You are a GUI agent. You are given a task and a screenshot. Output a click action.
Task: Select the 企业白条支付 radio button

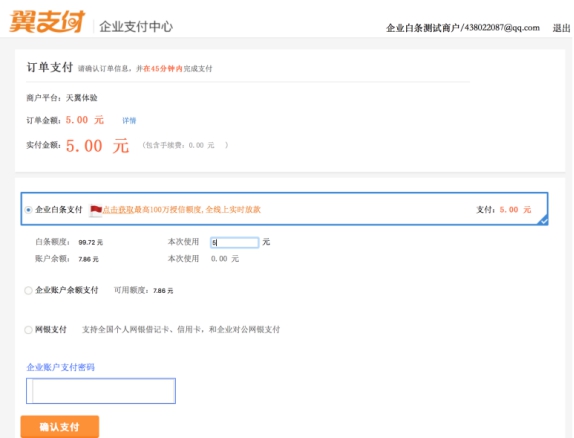[x=28, y=210]
